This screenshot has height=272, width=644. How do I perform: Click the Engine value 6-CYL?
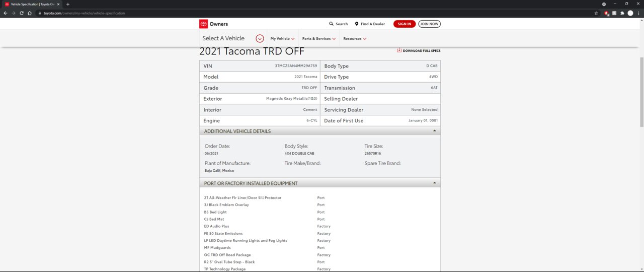pyautogui.click(x=312, y=120)
